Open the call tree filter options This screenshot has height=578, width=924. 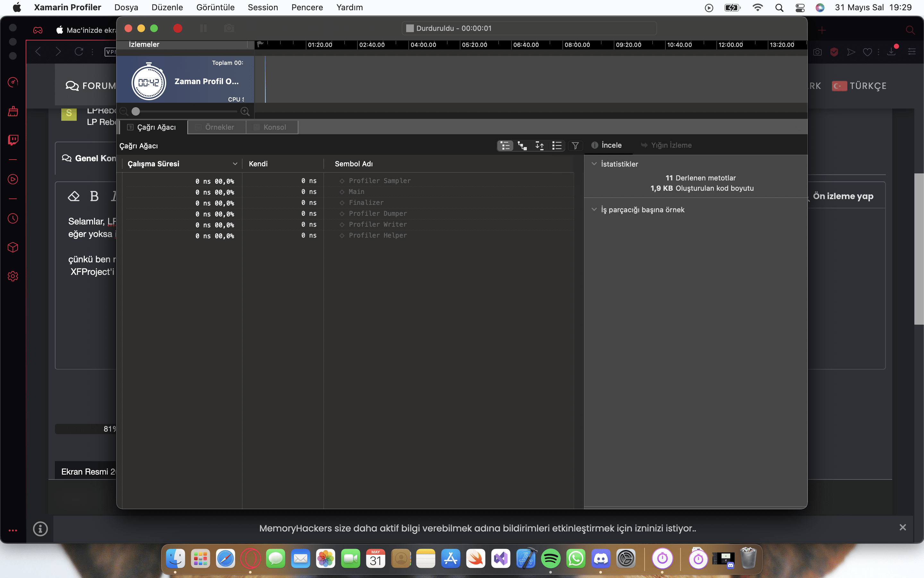point(575,146)
